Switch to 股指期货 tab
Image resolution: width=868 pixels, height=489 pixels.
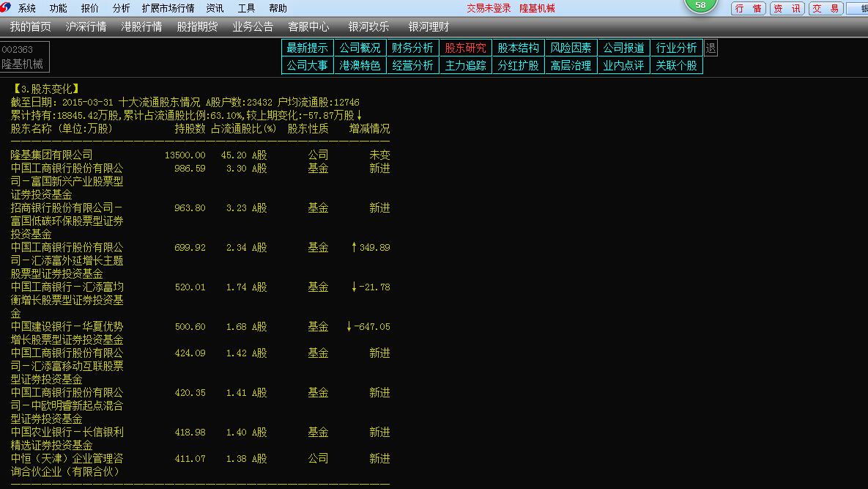[197, 27]
